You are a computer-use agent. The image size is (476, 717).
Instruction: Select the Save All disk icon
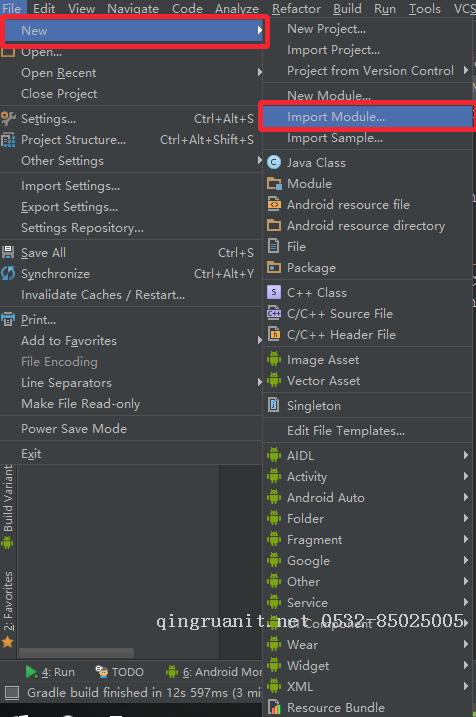pos(8,252)
